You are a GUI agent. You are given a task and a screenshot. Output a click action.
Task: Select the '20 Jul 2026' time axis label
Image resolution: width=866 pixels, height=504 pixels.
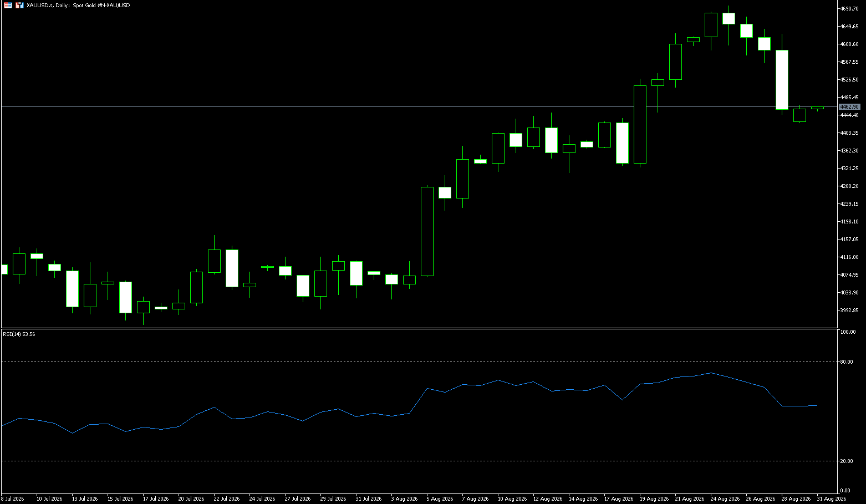pyautogui.click(x=191, y=499)
